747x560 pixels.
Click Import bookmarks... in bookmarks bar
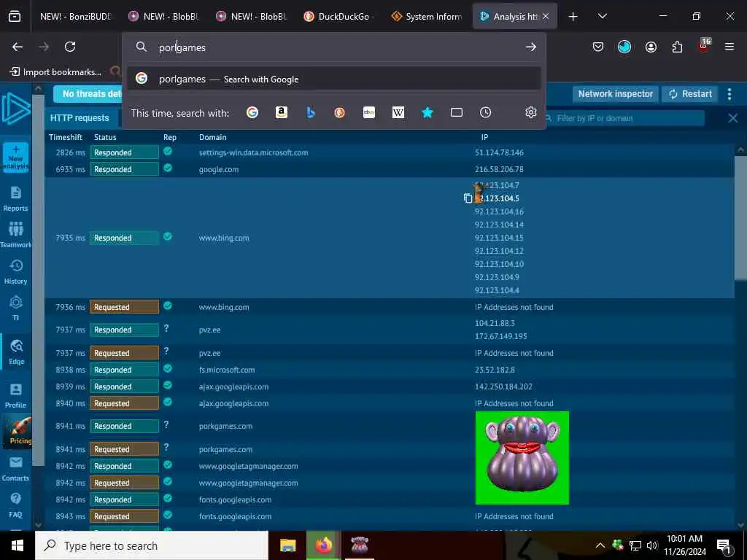coord(56,72)
